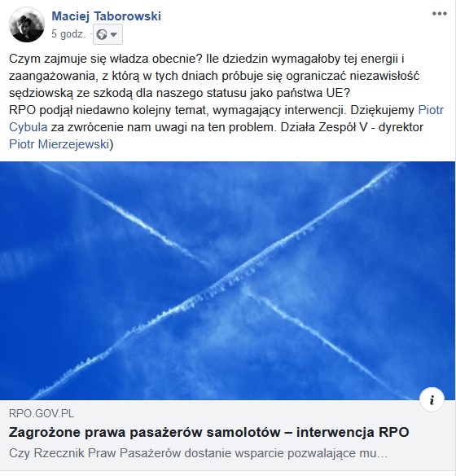Click the RPO.GOV.PL source domain label
The width and height of the screenshot is (456, 476).
(x=42, y=414)
